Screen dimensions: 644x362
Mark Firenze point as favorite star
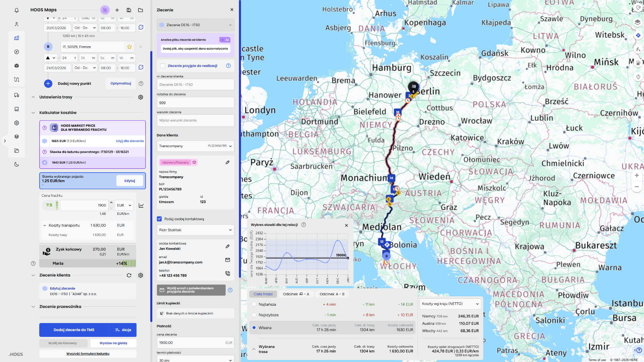[x=129, y=47]
